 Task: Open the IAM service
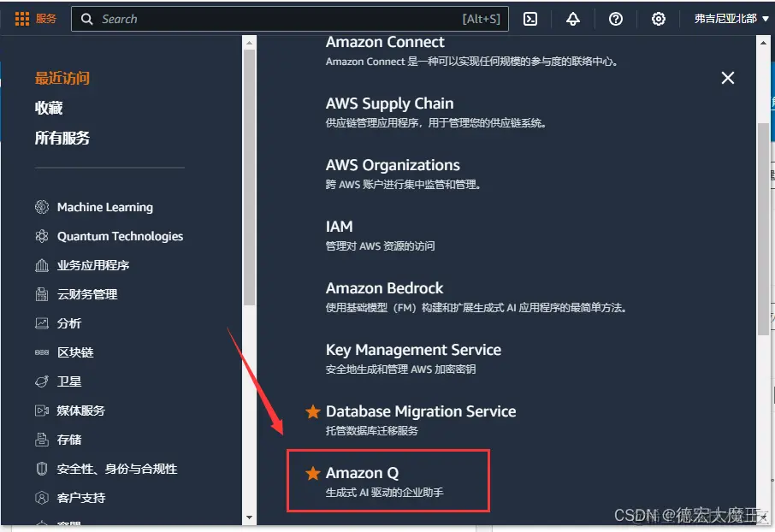339,227
